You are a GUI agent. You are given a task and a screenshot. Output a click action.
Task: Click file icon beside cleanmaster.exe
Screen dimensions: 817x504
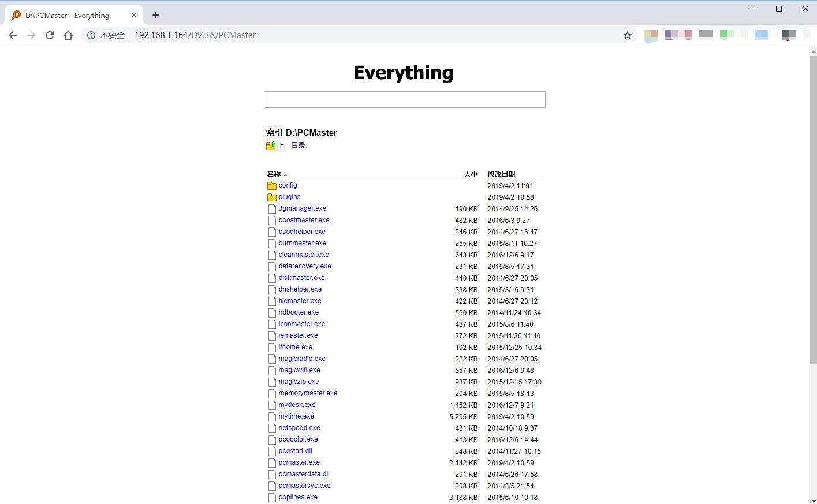pyautogui.click(x=272, y=255)
